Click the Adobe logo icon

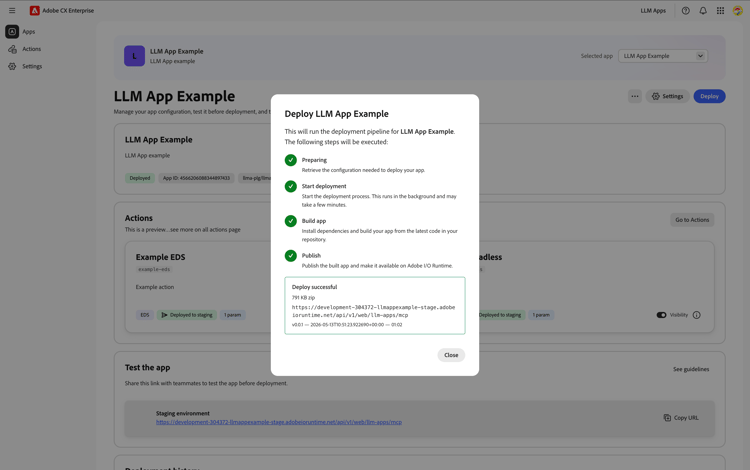(x=34, y=11)
